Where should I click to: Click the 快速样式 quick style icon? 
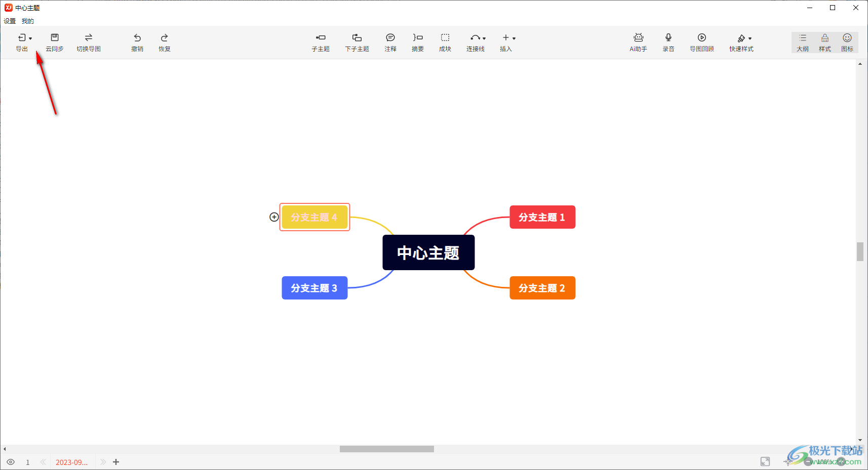(741, 38)
